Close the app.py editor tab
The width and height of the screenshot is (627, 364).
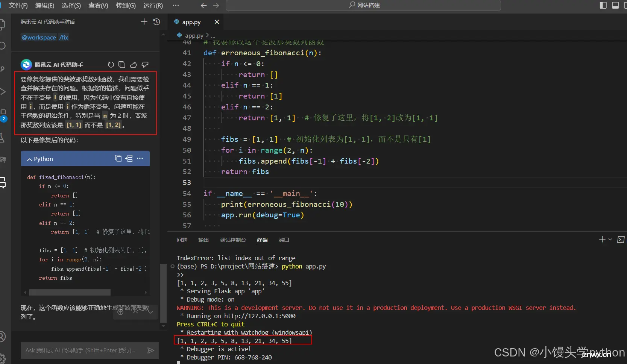tap(217, 22)
